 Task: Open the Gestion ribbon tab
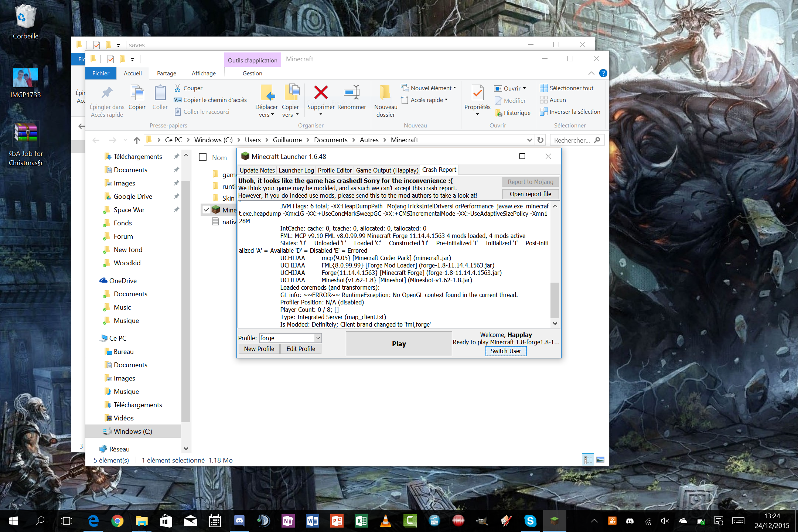click(x=252, y=73)
